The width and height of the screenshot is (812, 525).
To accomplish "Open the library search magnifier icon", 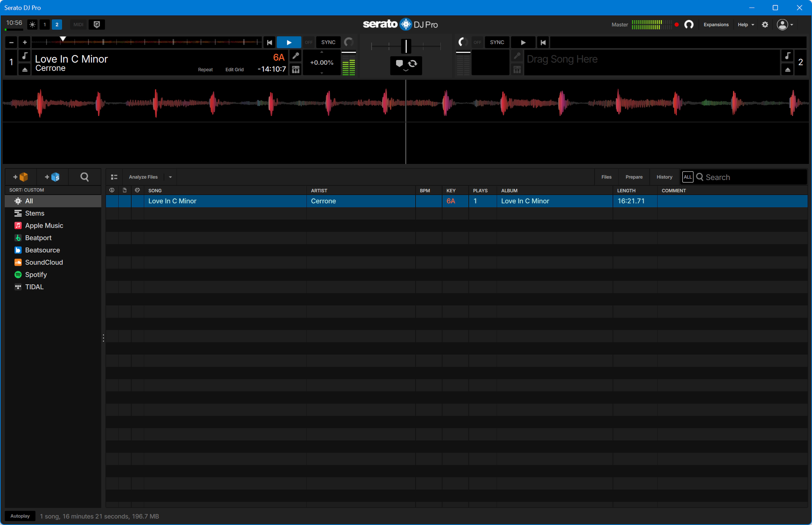I will click(x=84, y=177).
